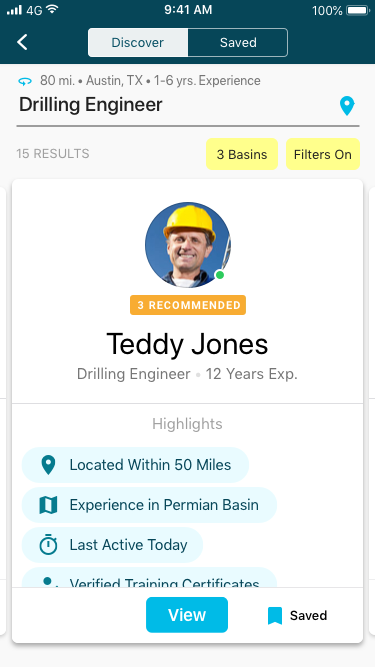Open the 3 Basins filter
Screen dimensions: 375x667
pos(242,154)
